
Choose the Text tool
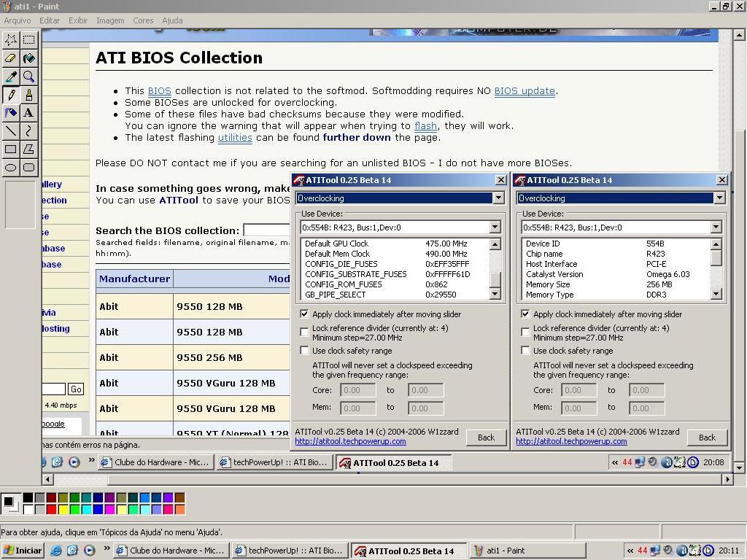tap(29, 113)
